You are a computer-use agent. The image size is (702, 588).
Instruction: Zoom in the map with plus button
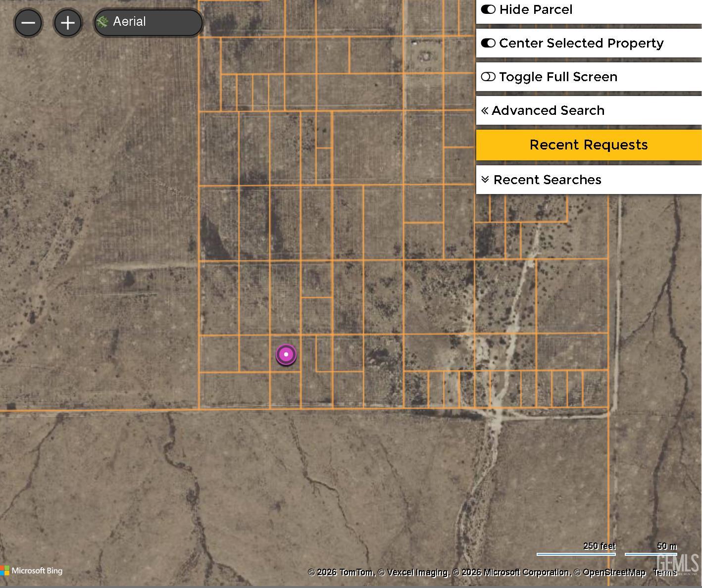click(x=68, y=23)
